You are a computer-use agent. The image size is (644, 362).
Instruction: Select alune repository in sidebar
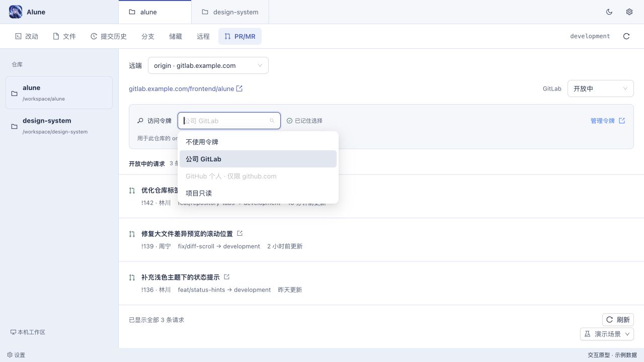coord(59,93)
